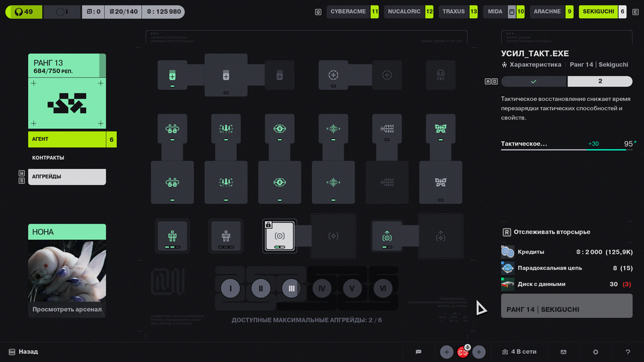This screenshot has height=362, width=644.
Task: Switch to the SEKIGUCHI faction tab
Action: click(603, 11)
